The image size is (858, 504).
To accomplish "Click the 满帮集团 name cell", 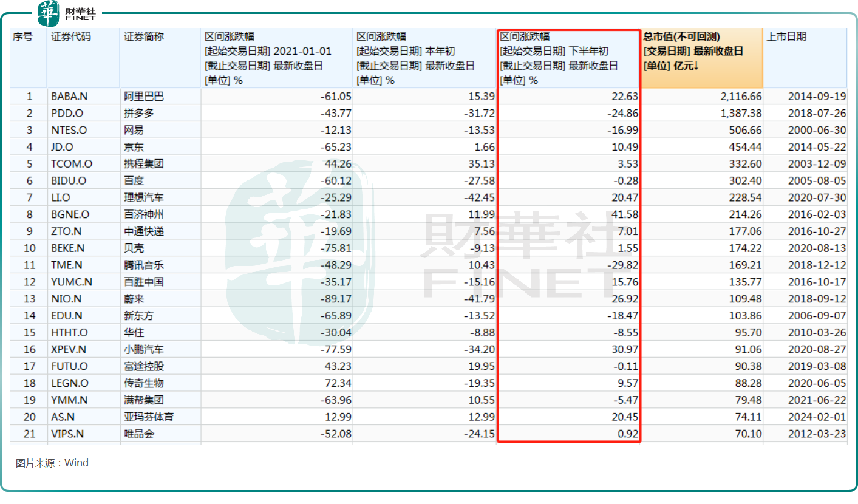I will (160, 400).
